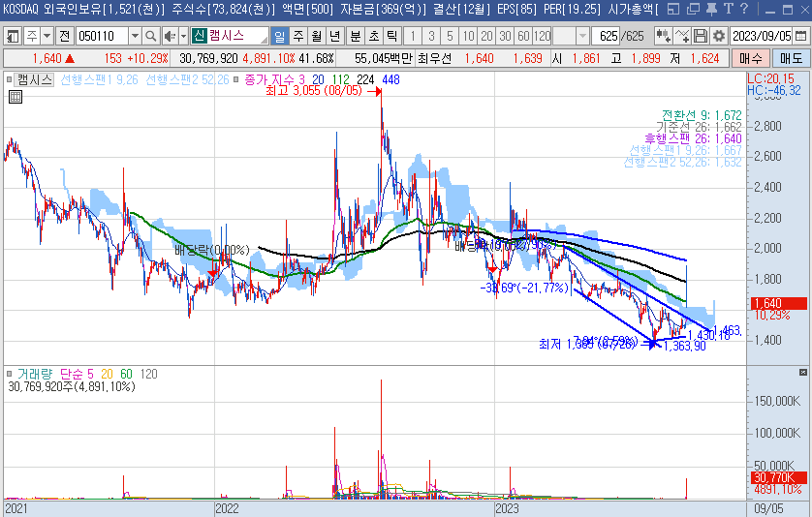
Task: Select the 분 minute chart mode
Action: 356,36
